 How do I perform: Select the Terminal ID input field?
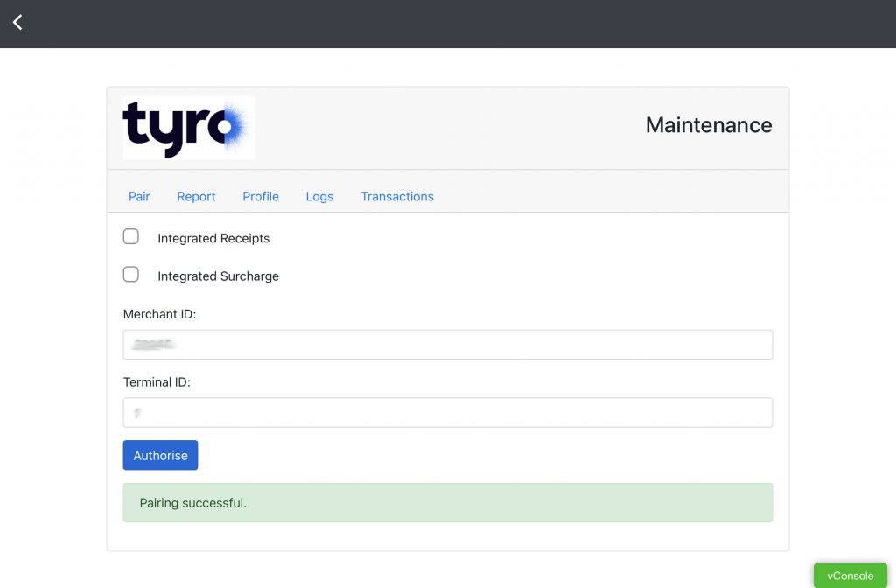tap(448, 413)
